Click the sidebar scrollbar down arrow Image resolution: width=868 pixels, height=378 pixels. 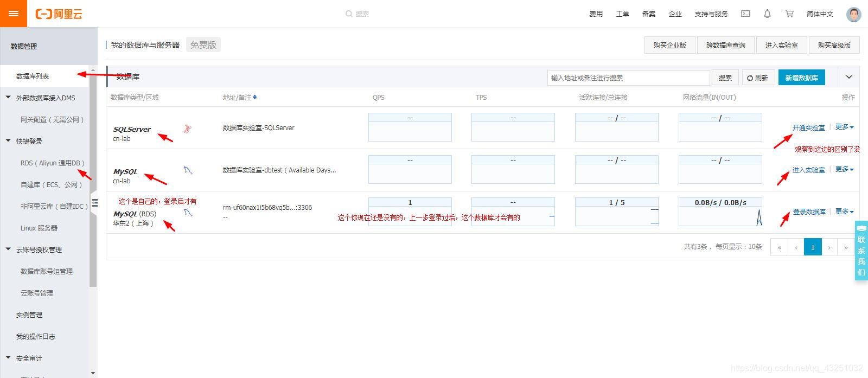point(93,373)
